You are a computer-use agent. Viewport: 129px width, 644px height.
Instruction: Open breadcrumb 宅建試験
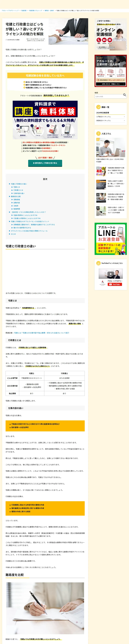(24, 11)
